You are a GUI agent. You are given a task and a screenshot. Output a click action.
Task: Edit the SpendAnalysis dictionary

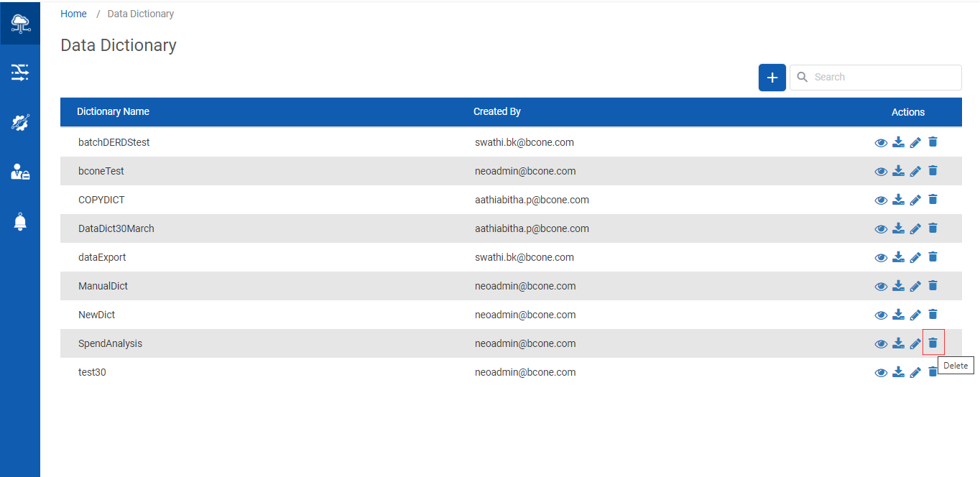(x=915, y=343)
